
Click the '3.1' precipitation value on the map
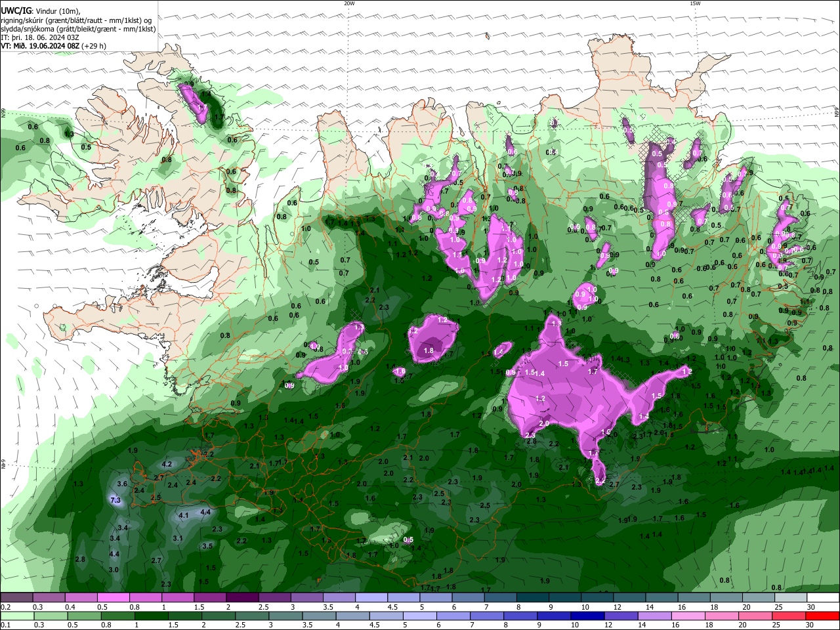pos(178,538)
